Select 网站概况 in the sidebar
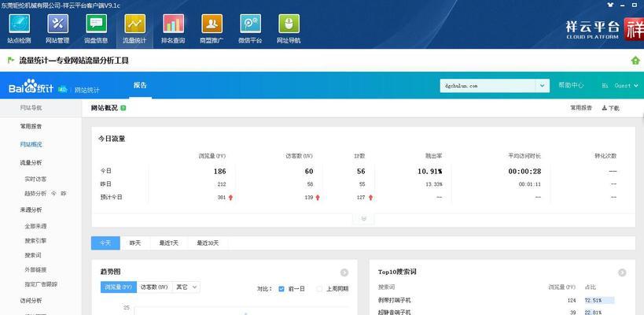The image size is (644, 315). (x=31, y=144)
